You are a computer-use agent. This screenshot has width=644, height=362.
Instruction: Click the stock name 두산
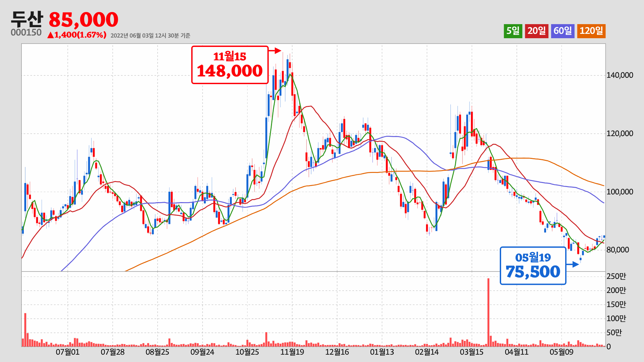tap(27, 19)
